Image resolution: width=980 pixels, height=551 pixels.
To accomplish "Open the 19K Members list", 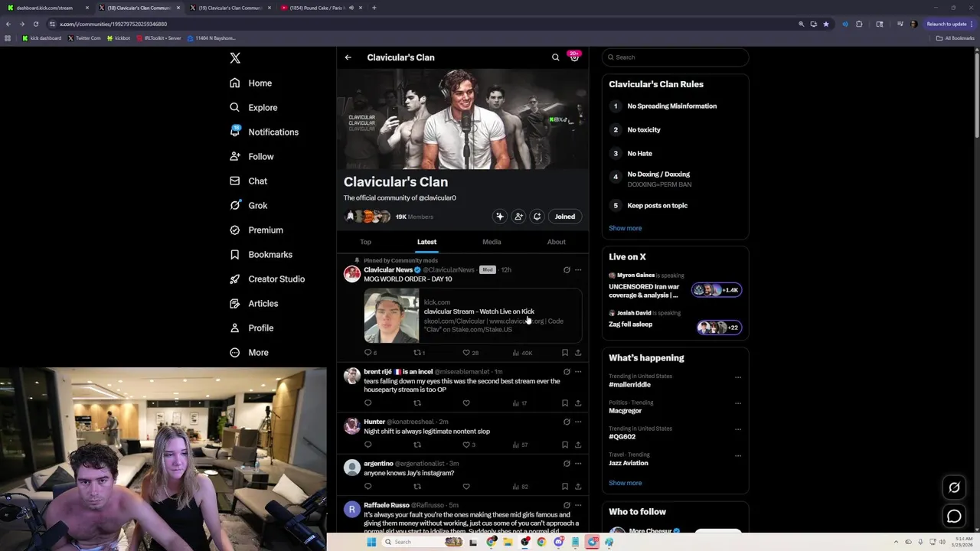I will [x=414, y=217].
